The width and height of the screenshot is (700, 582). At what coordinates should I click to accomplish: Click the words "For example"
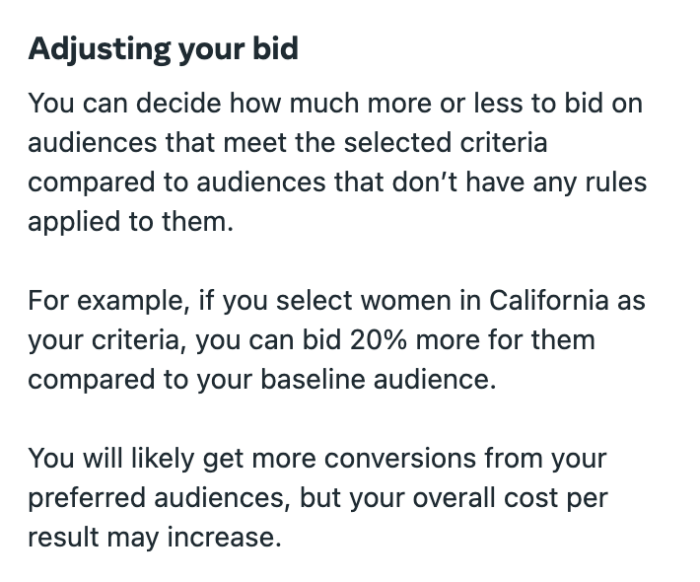point(108,301)
